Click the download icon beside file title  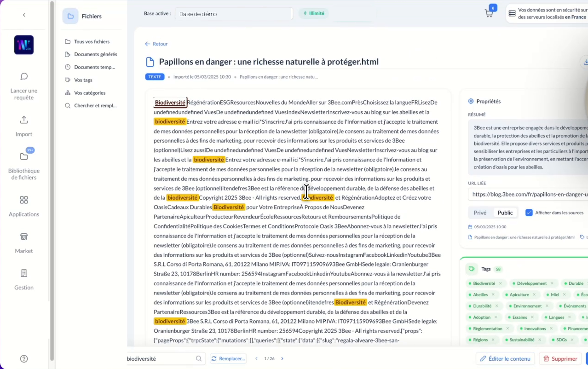point(585,62)
